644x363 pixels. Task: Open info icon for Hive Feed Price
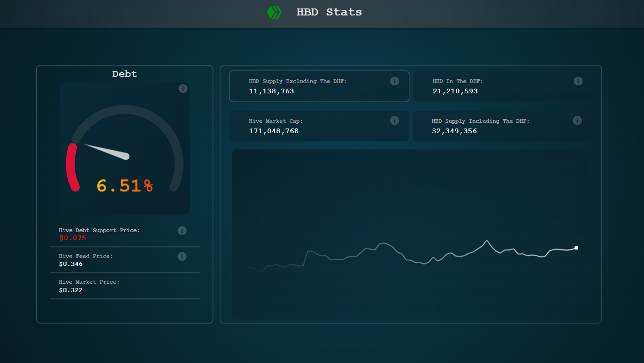[x=182, y=257]
